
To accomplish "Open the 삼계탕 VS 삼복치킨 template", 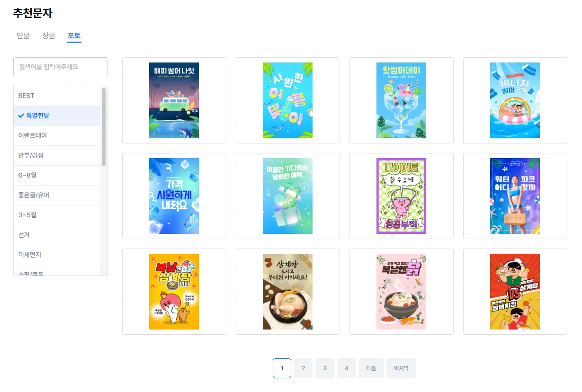I will (515, 292).
